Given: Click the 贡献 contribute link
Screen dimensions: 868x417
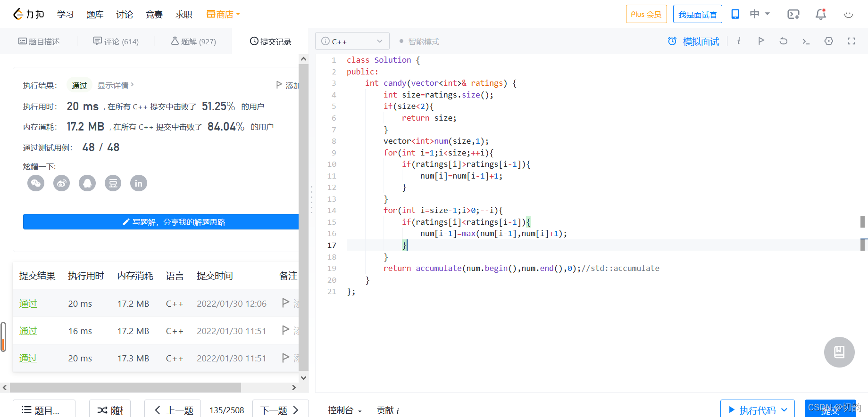Looking at the screenshot, I should [x=388, y=410].
